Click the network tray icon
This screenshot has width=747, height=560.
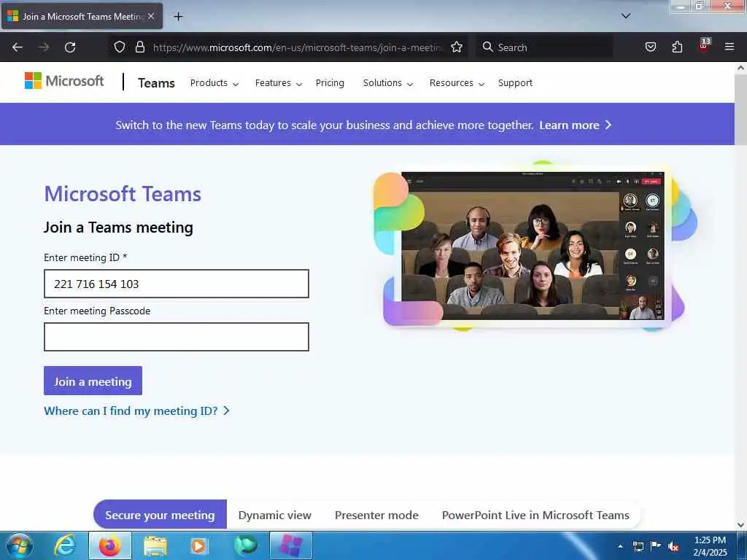click(638, 546)
